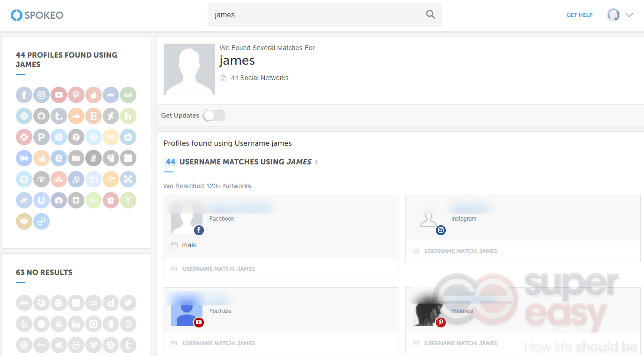Click the dagger footnote after USERNAME MATCHES heading

[316, 162]
